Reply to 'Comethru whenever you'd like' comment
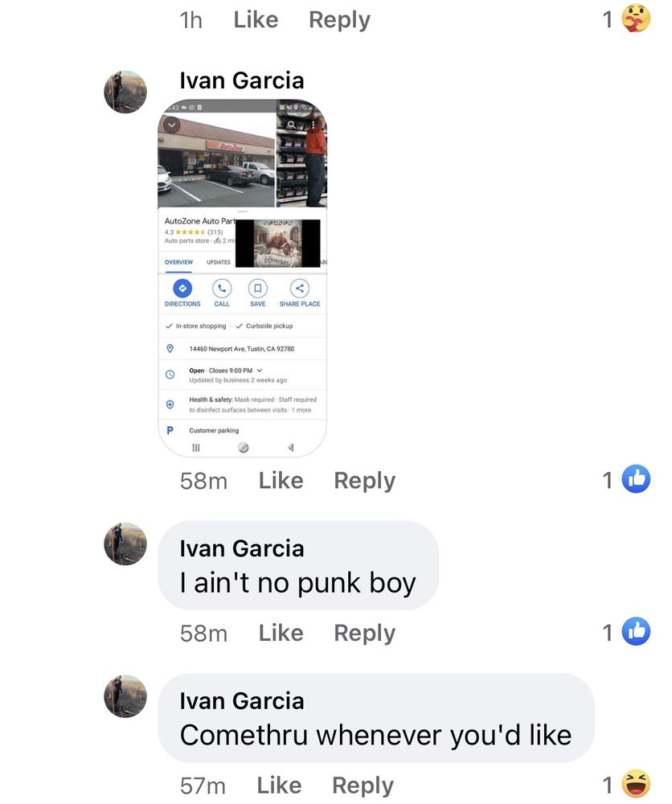 click(x=363, y=786)
